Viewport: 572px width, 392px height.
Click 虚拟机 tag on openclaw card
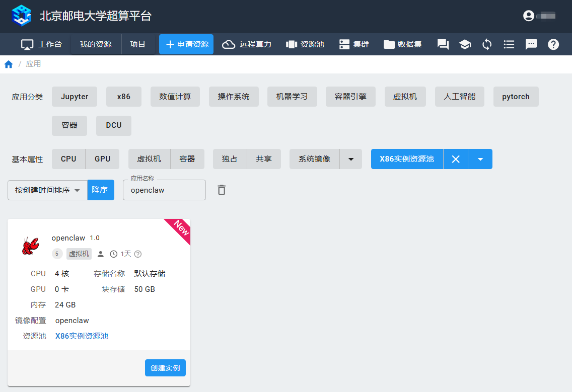coord(79,254)
